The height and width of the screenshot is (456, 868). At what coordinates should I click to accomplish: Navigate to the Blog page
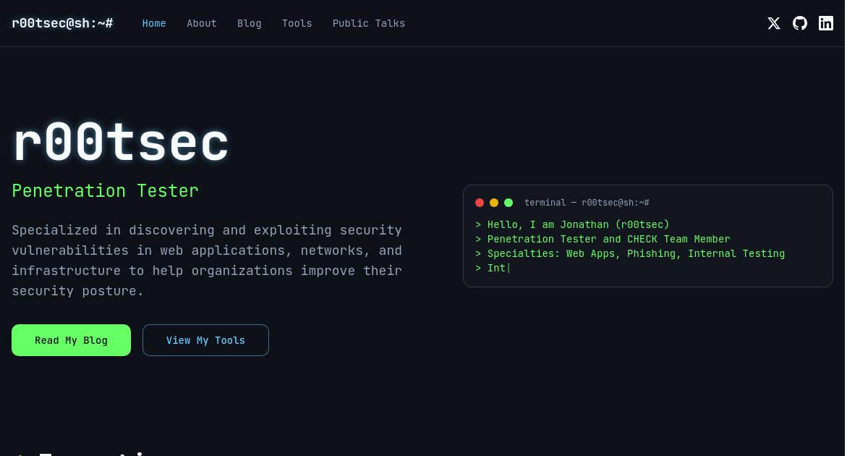(x=250, y=23)
